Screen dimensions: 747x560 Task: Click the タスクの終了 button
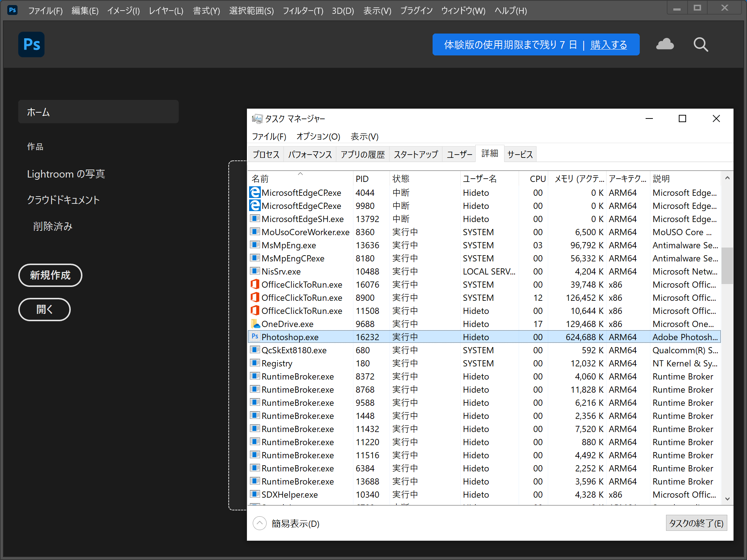click(696, 523)
